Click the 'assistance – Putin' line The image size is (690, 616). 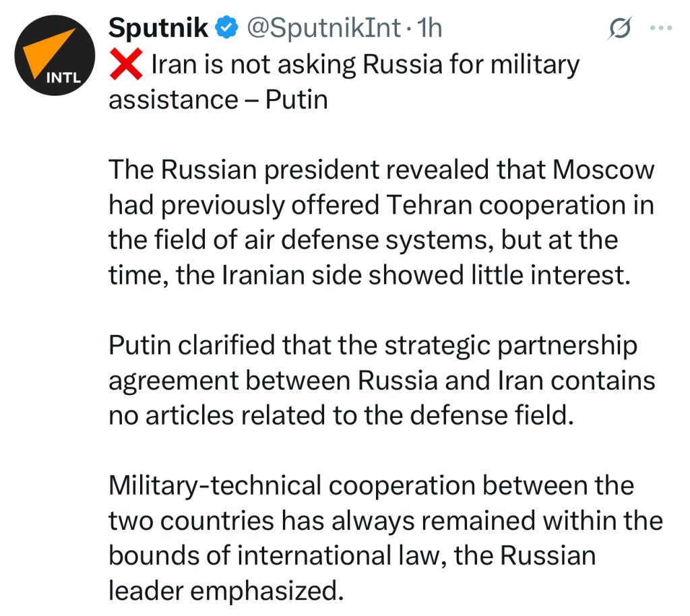218,100
